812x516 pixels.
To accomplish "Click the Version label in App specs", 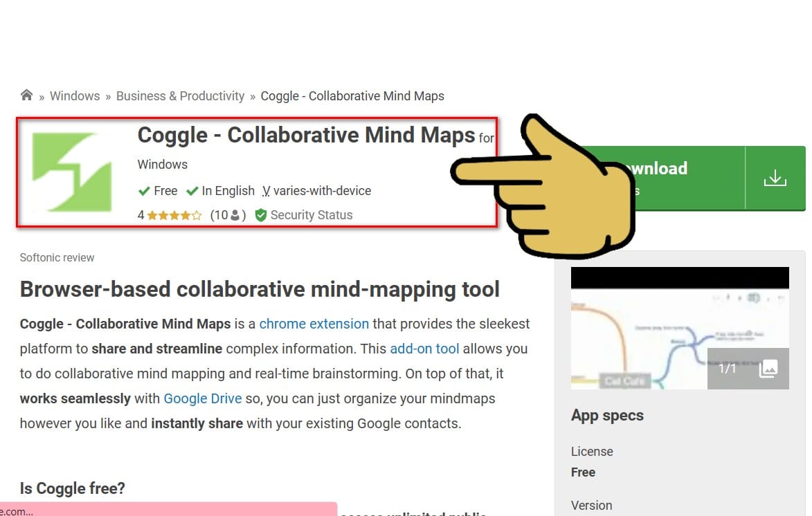I will click(x=591, y=505).
